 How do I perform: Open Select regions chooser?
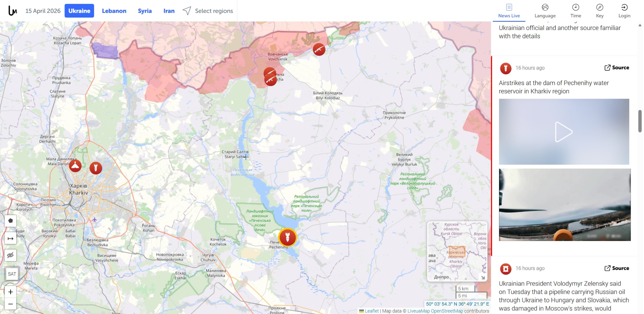click(208, 11)
